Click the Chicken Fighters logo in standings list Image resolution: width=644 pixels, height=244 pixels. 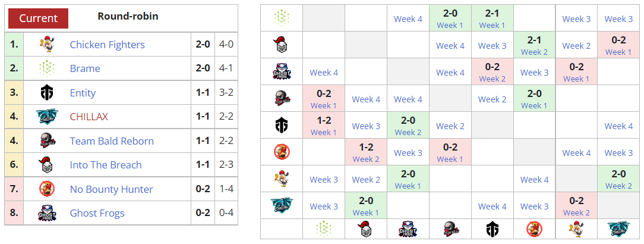(x=46, y=45)
